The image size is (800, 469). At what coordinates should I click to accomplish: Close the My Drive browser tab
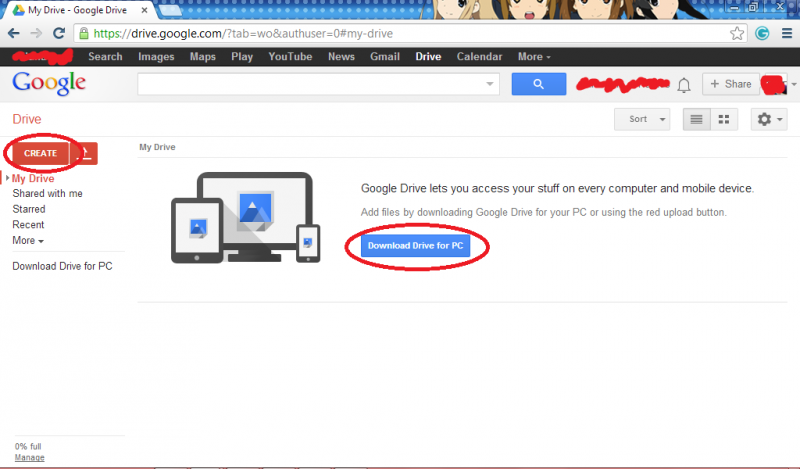point(144,10)
